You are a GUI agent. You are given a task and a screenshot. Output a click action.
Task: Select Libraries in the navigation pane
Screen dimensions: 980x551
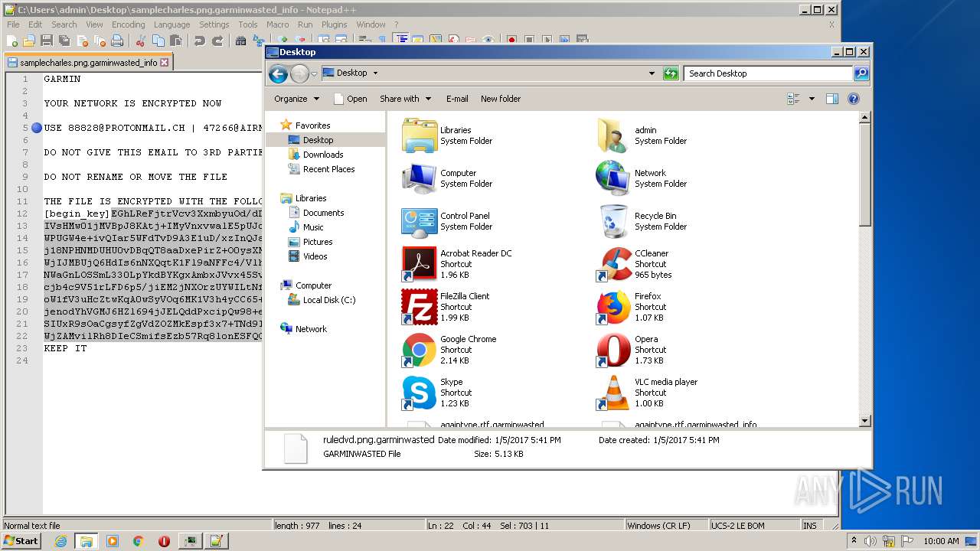[311, 198]
